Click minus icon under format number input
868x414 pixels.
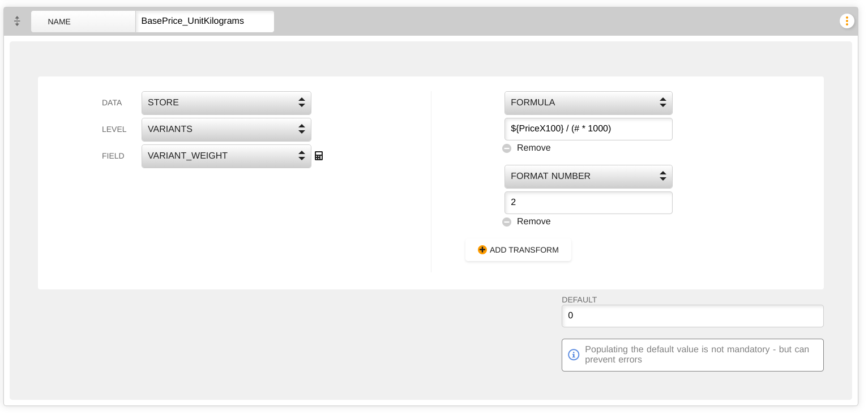[x=507, y=222]
